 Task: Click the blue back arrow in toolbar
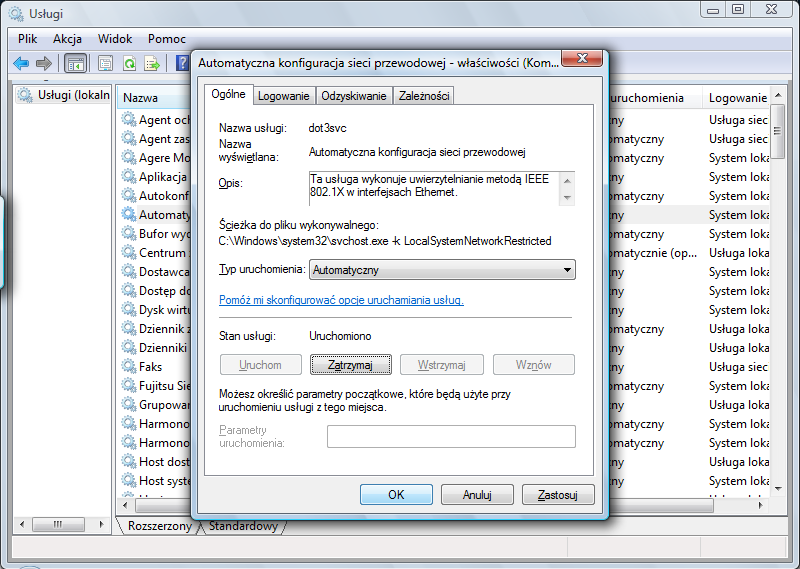[21, 63]
